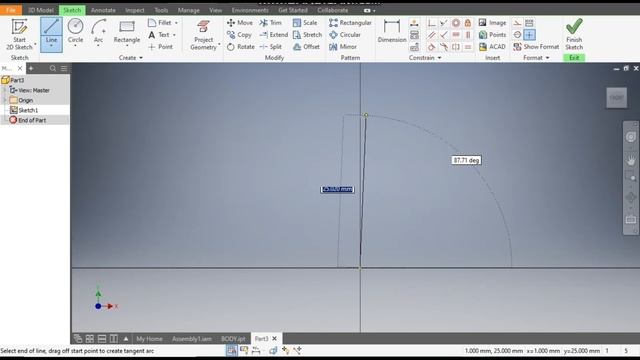Click the Move tool
Image resolution: width=640 pixels, height=360 pixels.
coord(240,23)
